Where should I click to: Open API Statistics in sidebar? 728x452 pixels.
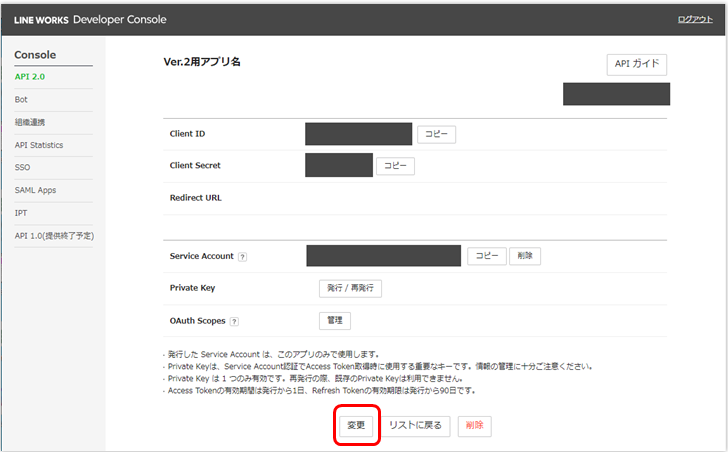(x=39, y=145)
